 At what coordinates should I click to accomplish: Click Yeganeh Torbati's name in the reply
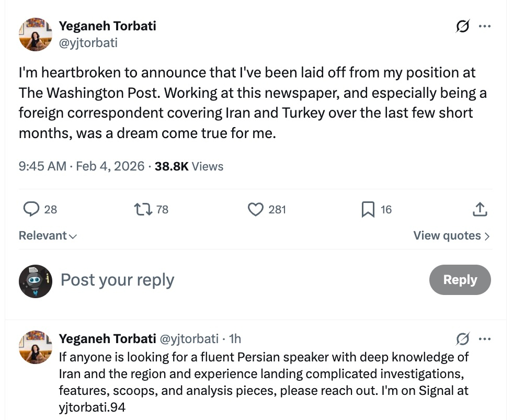point(107,339)
